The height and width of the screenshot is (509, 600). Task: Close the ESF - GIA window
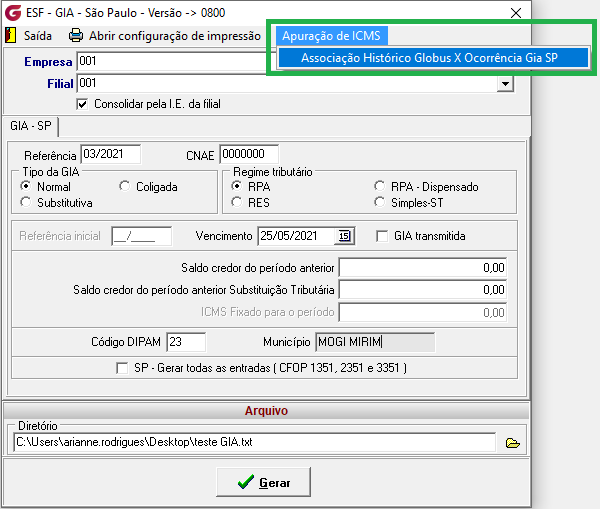(x=516, y=13)
